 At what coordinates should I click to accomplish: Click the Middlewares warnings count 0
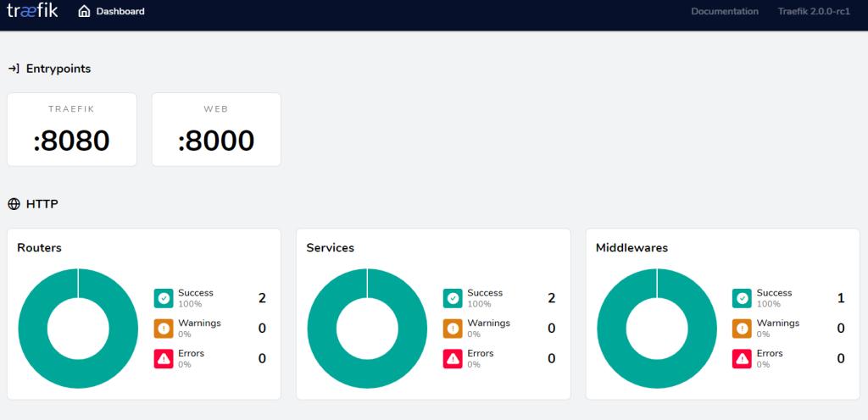[x=841, y=329]
